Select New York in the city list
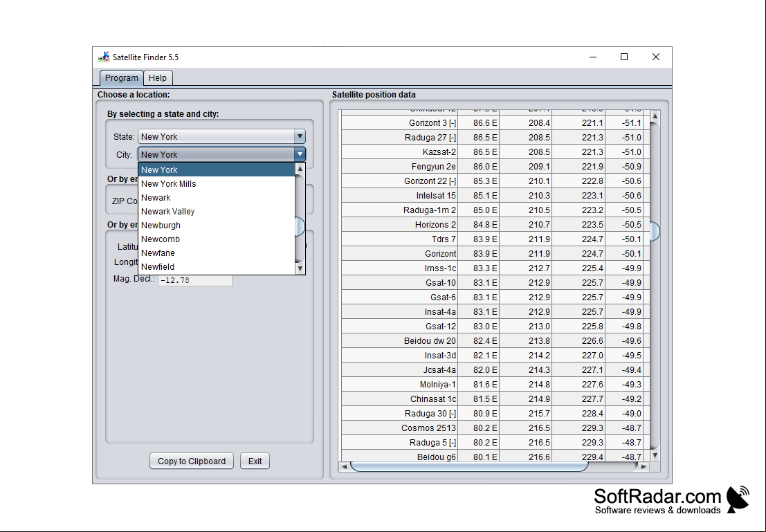 coord(217,170)
